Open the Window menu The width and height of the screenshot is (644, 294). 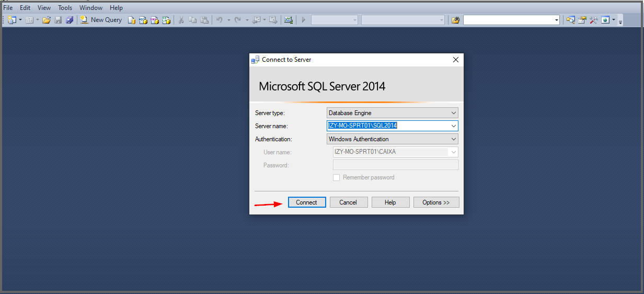(91, 8)
